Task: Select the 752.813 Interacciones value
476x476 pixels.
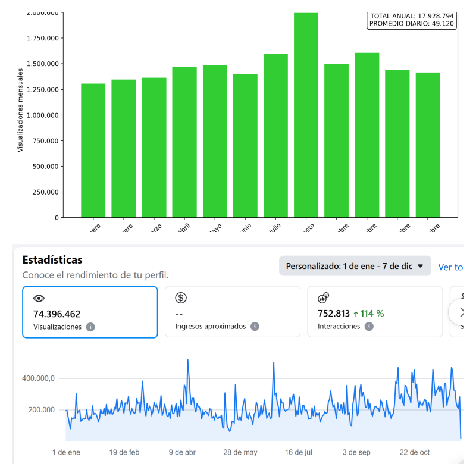Action: point(333,314)
